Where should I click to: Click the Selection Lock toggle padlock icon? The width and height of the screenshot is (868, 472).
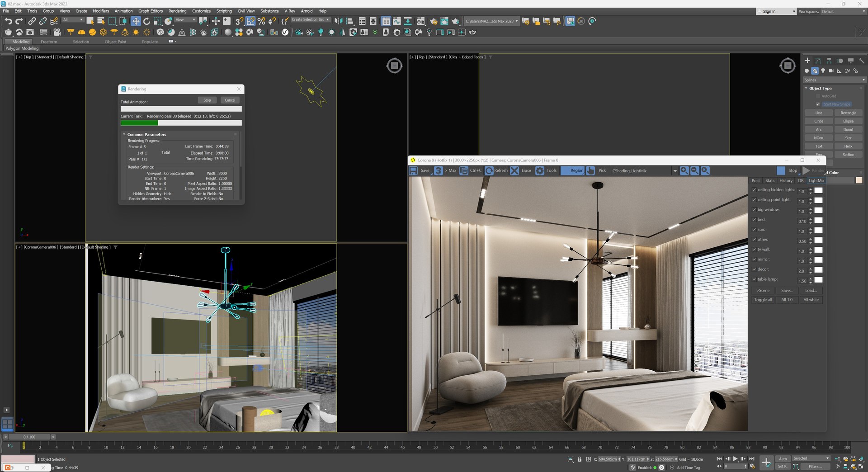(580, 459)
